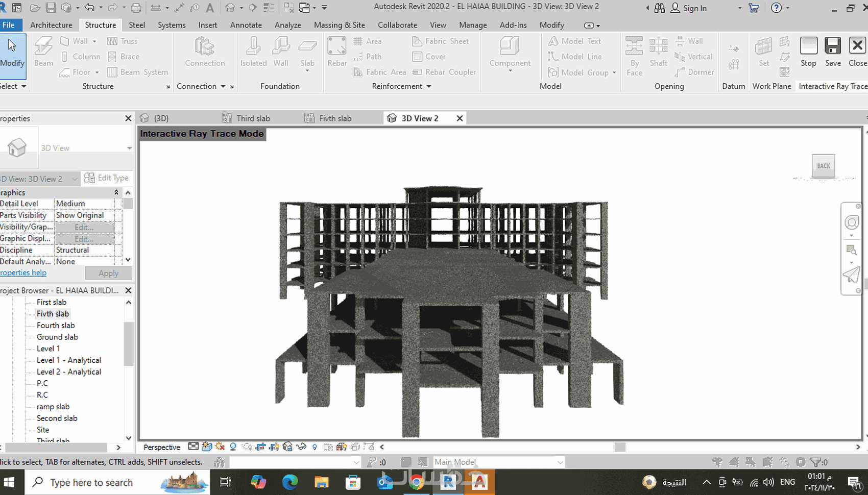Image resolution: width=868 pixels, height=495 pixels.
Task: Open the Full Navigation Wheel
Action: [x=851, y=222]
